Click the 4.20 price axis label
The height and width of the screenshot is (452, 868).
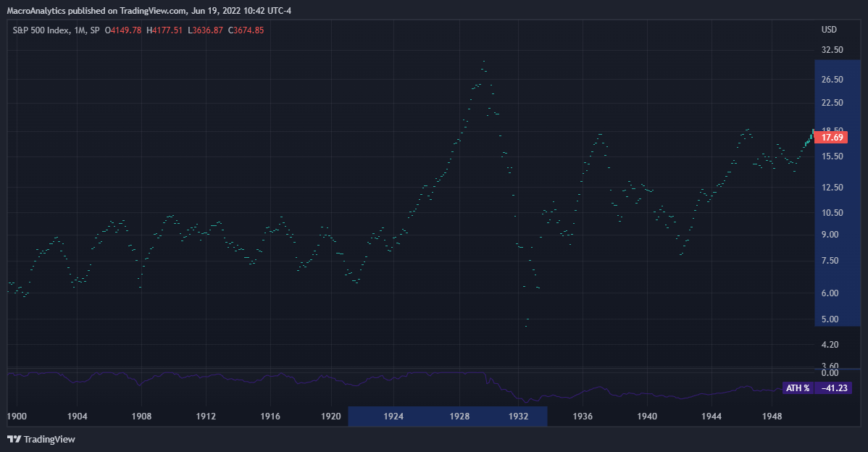830,345
